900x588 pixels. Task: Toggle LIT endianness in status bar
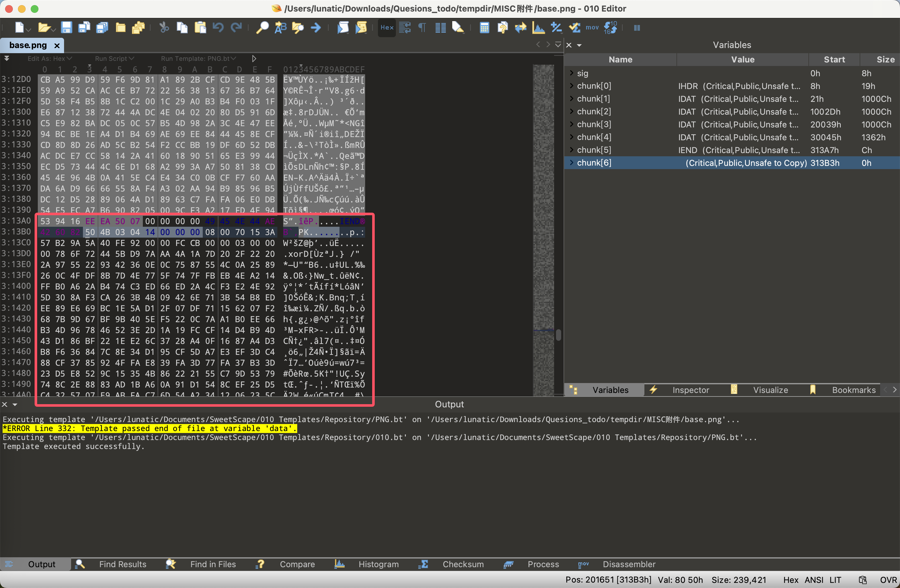(x=835, y=580)
